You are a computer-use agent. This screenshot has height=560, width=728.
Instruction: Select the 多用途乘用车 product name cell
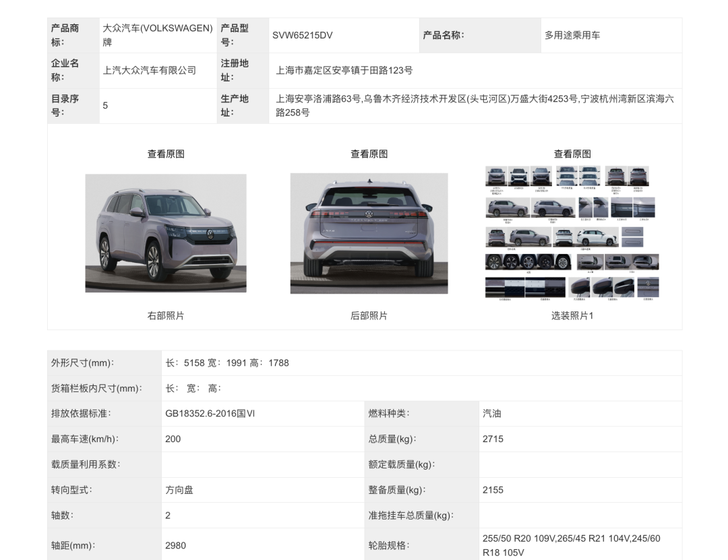point(611,35)
